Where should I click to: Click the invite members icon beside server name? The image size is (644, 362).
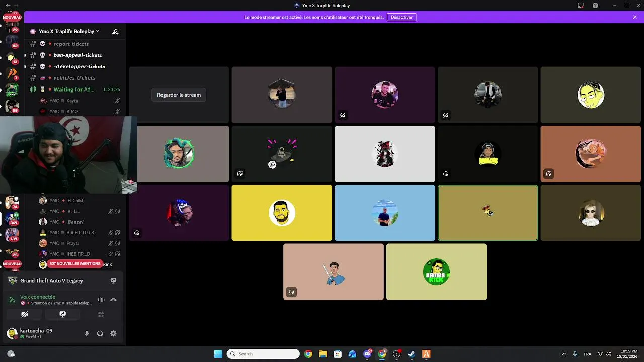point(115,31)
